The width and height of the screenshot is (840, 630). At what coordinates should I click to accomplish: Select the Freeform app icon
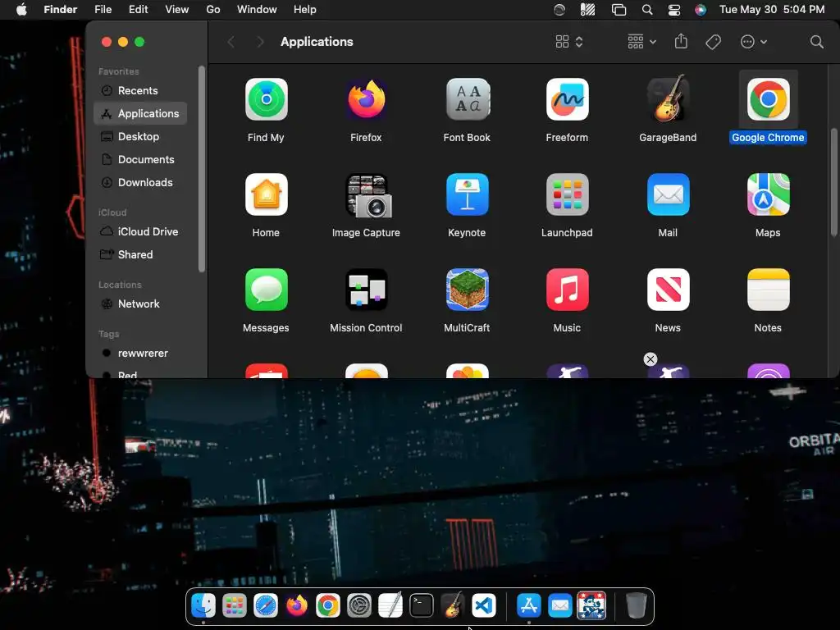click(x=568, y=99)
